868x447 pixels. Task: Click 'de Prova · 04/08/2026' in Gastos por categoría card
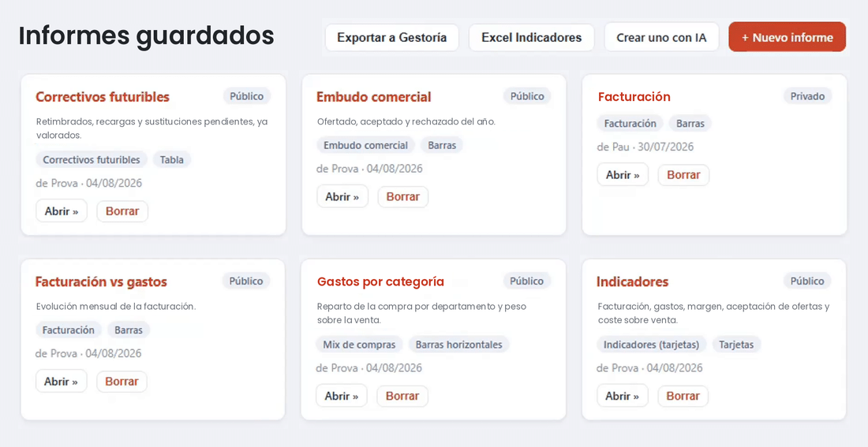(369, 368)
